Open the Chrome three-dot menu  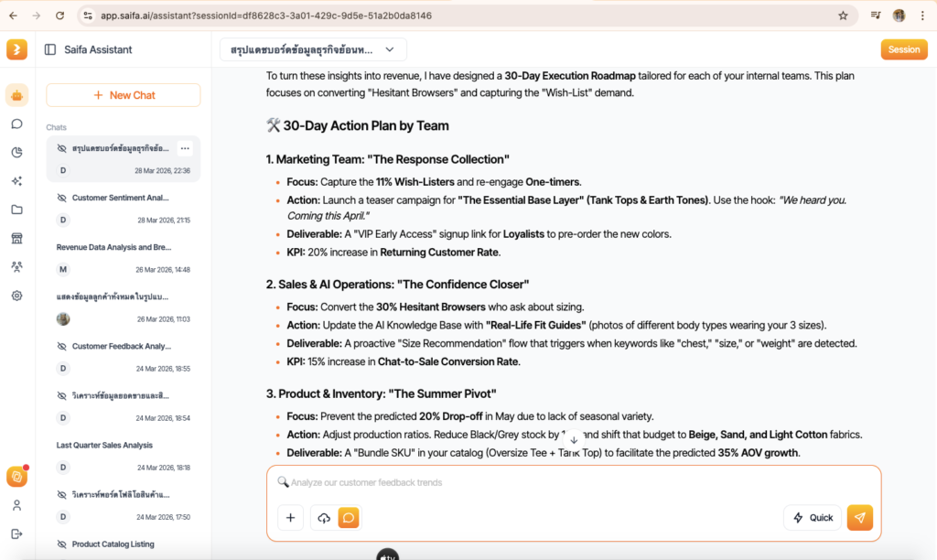[922, 16]
